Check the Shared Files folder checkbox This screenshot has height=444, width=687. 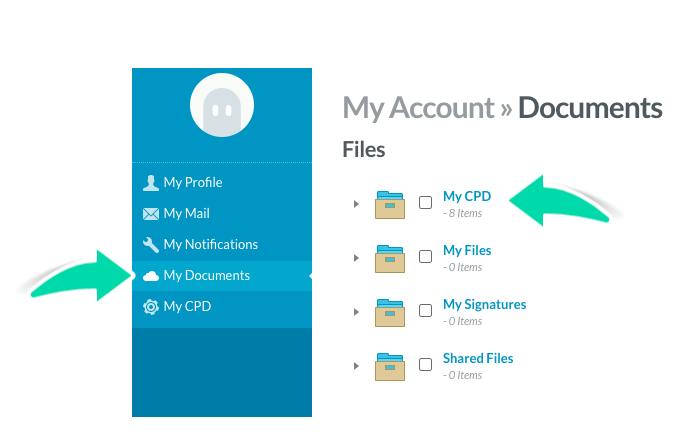tap(425, 364)
